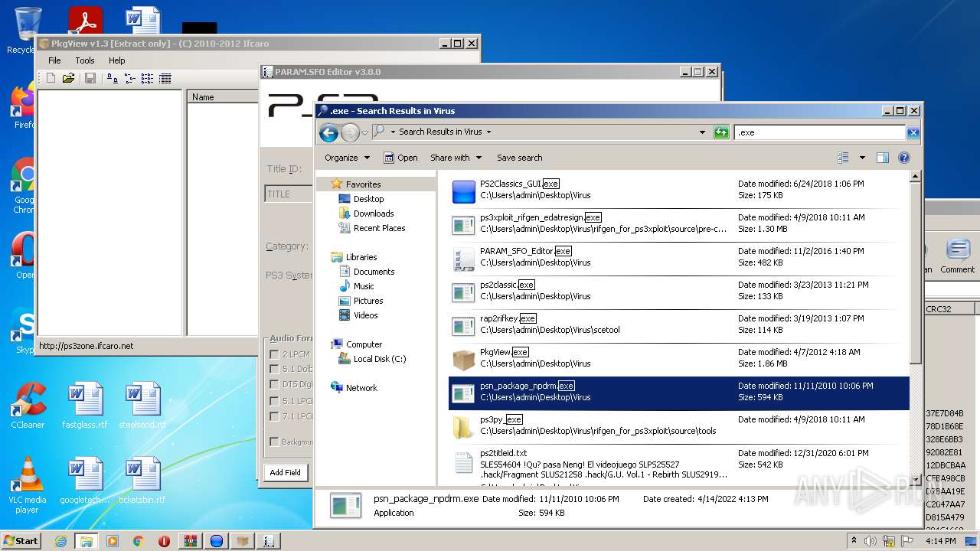980x551 pixels.
Task: Click into the .exe search field
Action: click(819, 132)
